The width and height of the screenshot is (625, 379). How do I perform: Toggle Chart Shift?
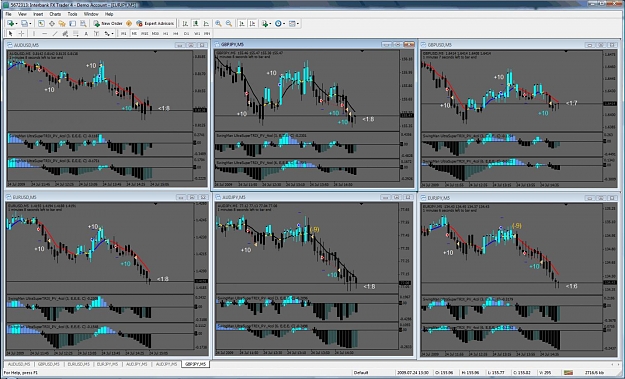point(252,24)
